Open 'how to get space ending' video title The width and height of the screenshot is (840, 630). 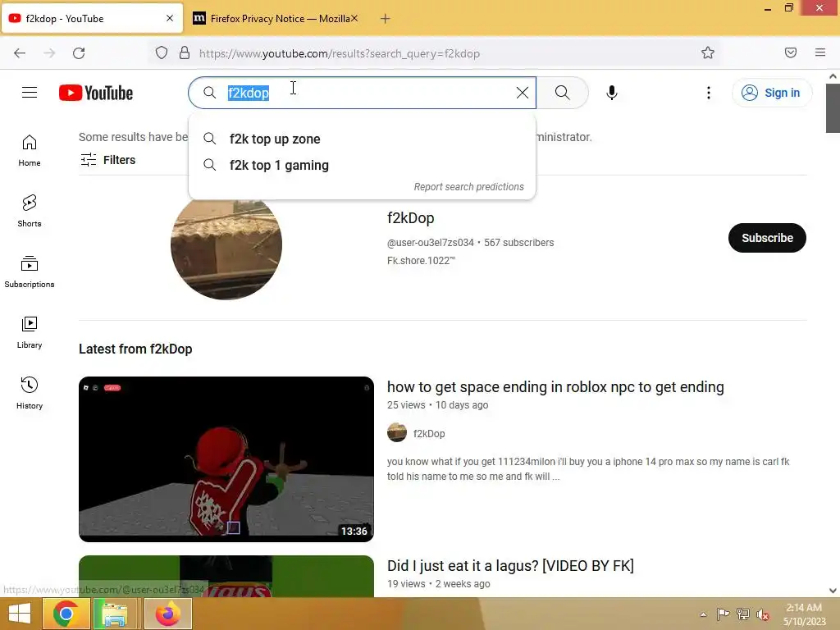click(x=555, y=387)
